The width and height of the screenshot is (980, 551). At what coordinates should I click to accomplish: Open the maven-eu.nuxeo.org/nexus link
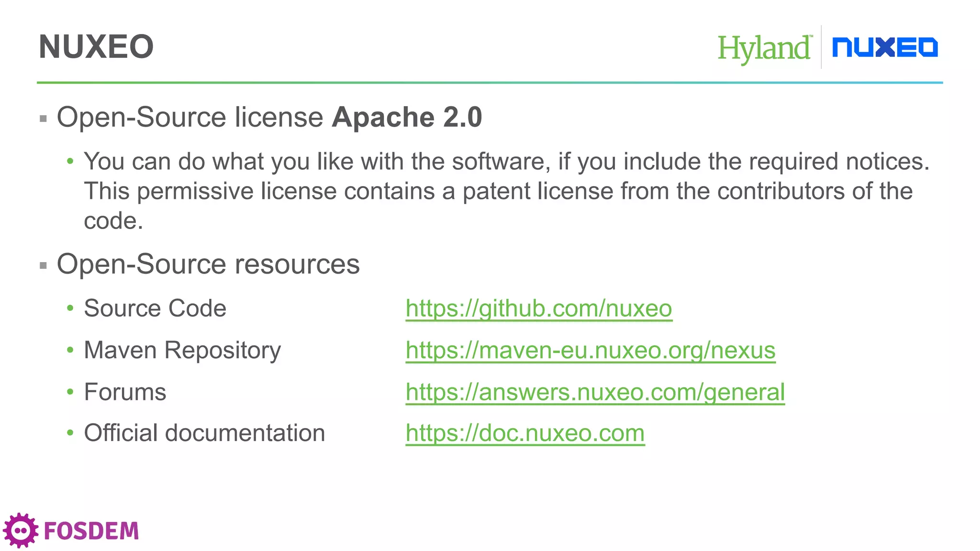(x=590, y=350)
